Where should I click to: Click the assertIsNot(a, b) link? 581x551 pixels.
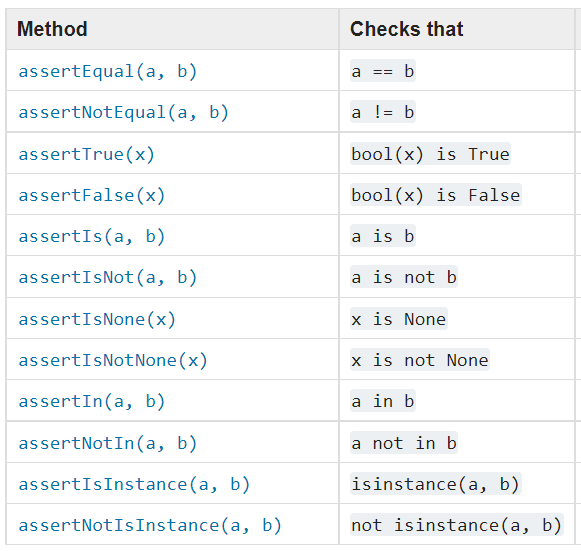tap(107, 278)
